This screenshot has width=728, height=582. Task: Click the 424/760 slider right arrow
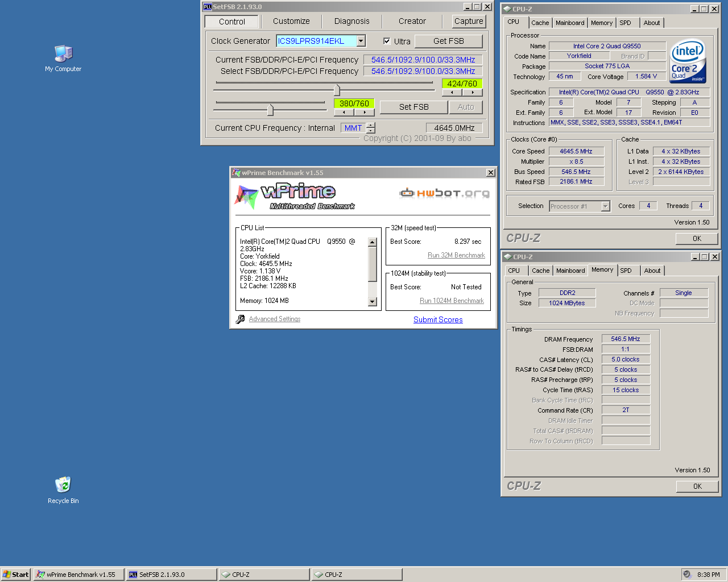(x=472, y=93)
